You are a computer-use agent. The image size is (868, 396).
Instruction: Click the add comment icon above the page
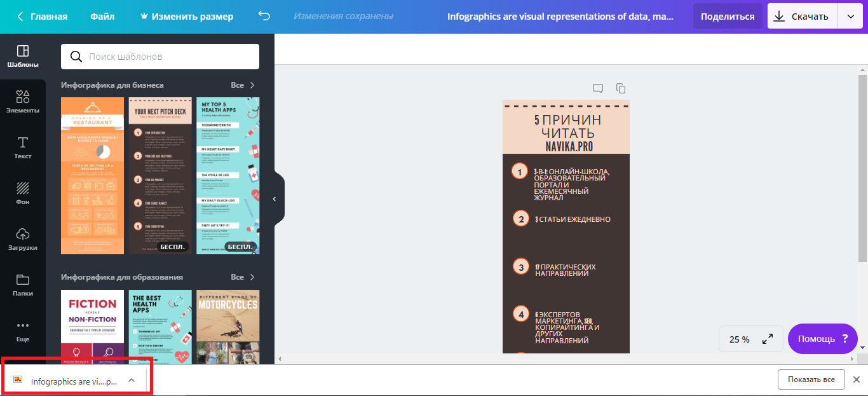click(598, 88)
